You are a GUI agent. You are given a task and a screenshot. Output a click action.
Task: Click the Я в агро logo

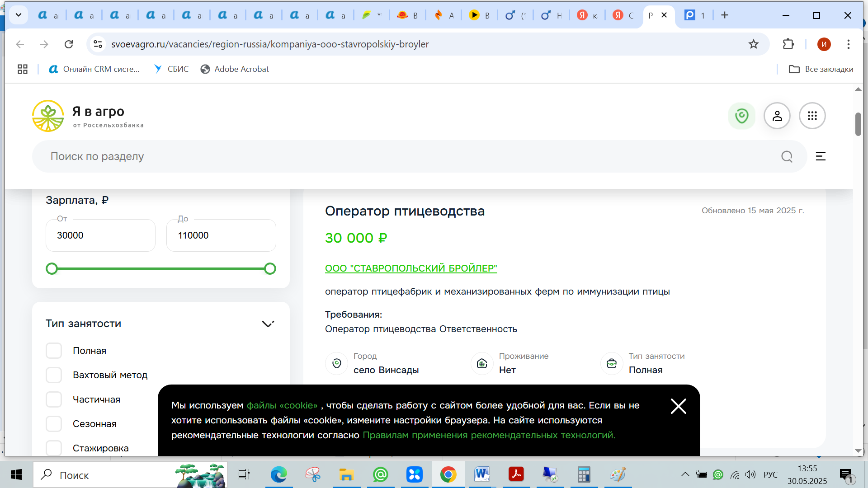(88, 116)
